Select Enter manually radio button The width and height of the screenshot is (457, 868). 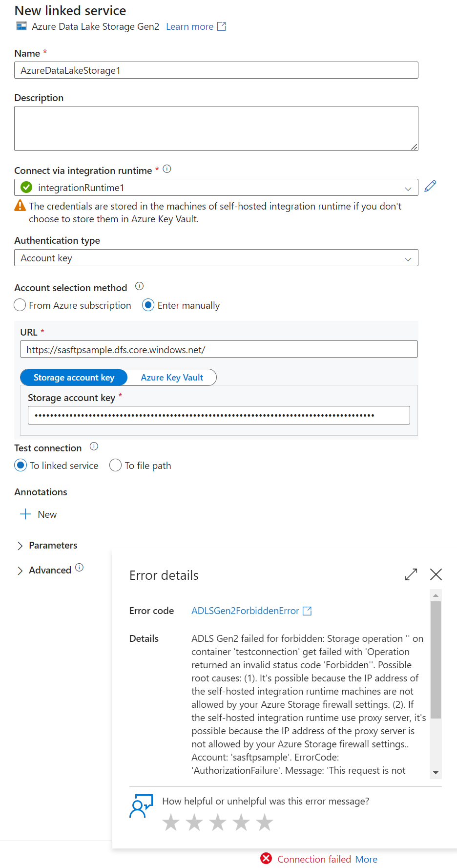tap(148, 305)
